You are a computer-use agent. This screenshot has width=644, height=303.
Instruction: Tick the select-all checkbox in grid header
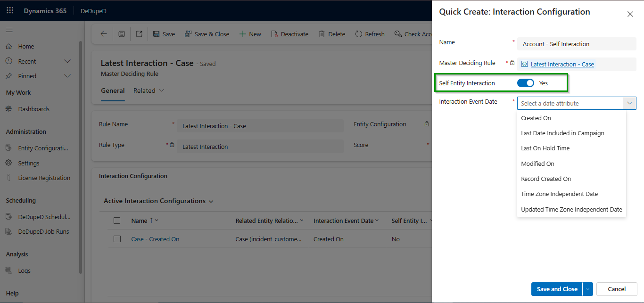117,221
